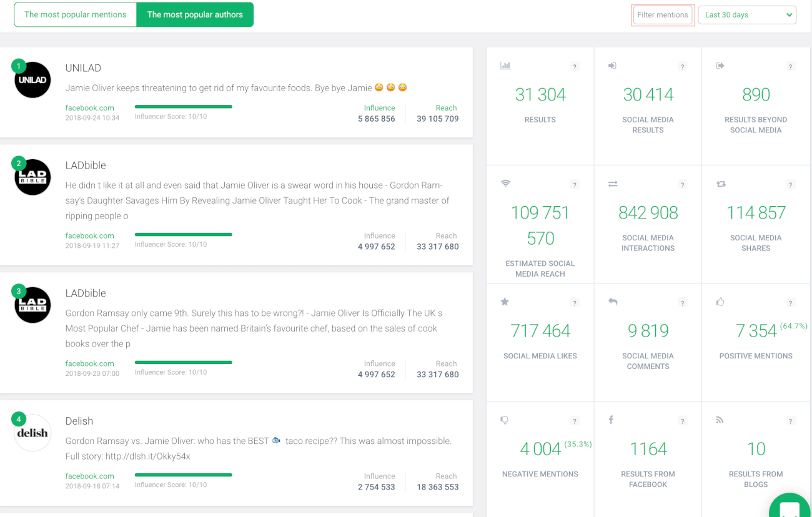Click the Facebook icon in results tile
Image resolution: width=812 pixels, height=517 pixels.
pos(611,420)
